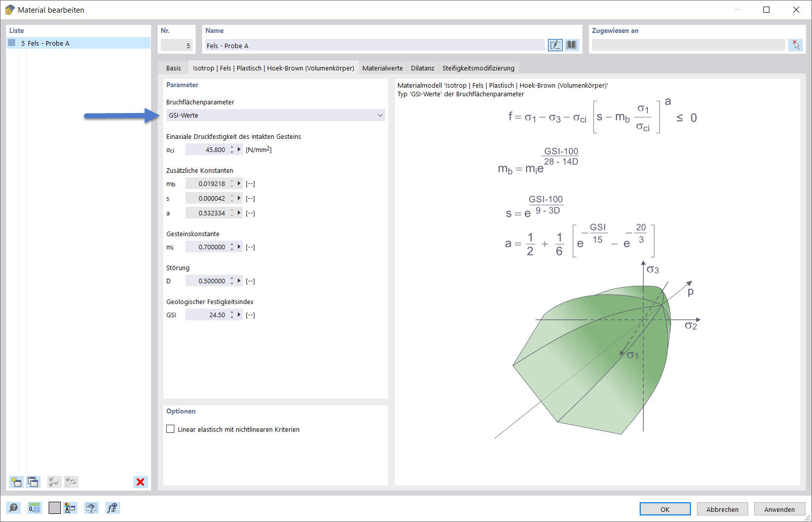Switch to the Materialwerte tab
The image size is (812, 522).
(x=383, y=68)
